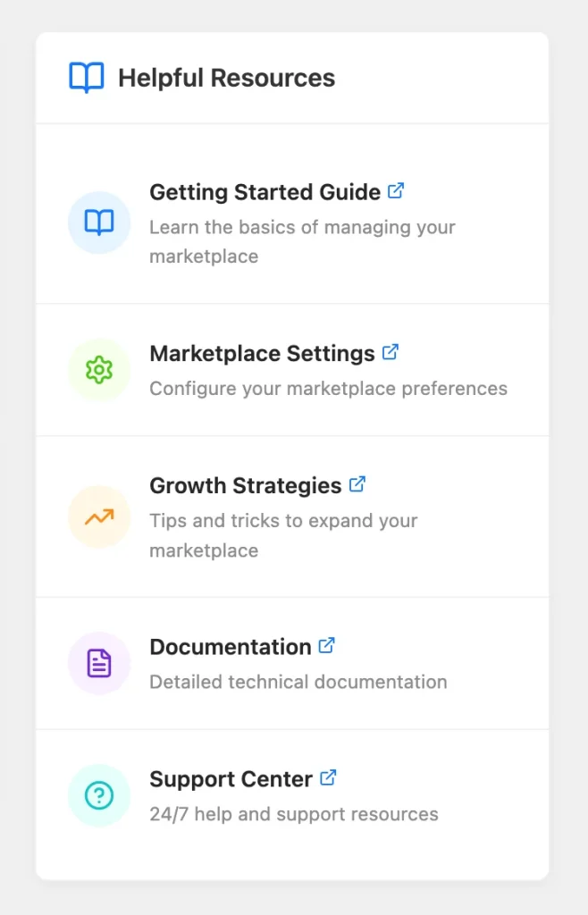Open external link icon beside Support Center
The width and height of the screenshot is (588, 915).
[x=329, y=777]
